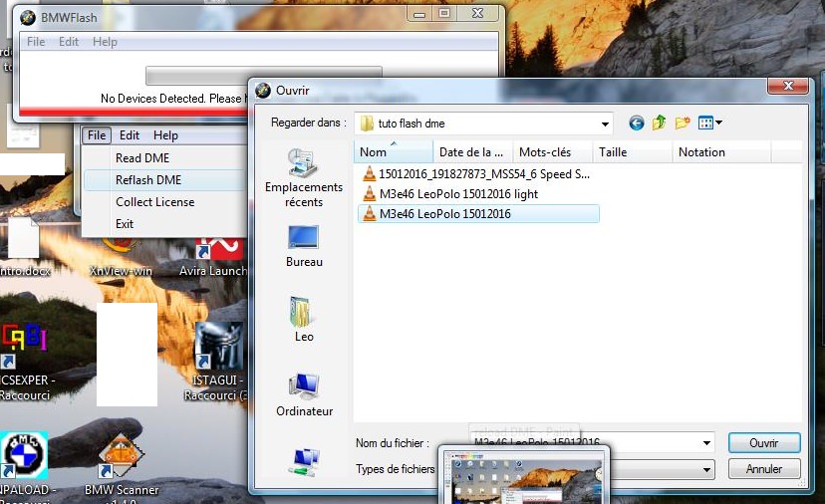
Task: Sort by the Taille column
Action: click(x=633, y=152)
